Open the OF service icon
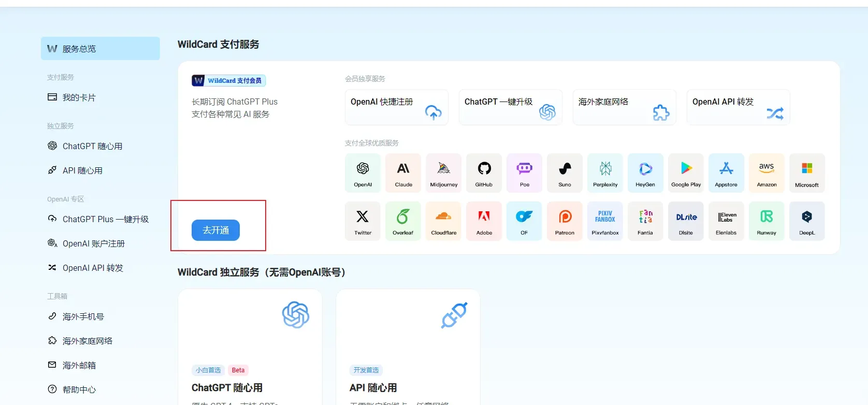Screen dimensions: 868x405 (x=525, y=221)
